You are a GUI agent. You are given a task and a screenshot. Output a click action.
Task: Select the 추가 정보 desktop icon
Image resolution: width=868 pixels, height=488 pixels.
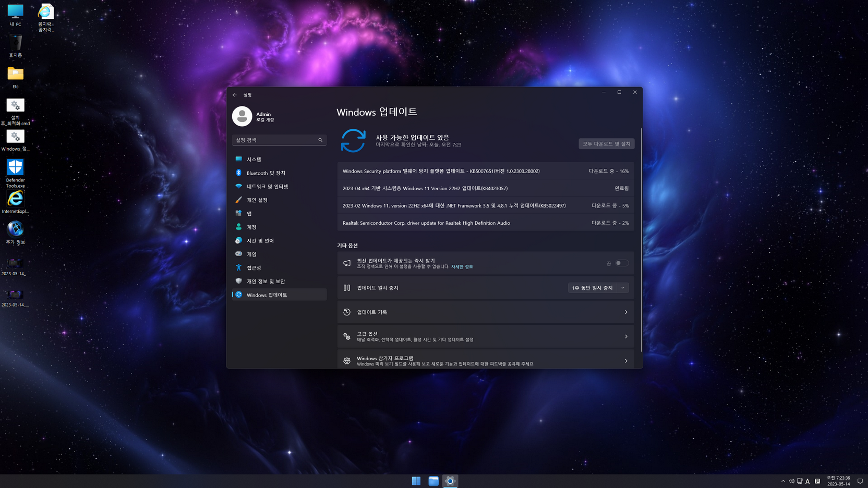tap(15, 233)
